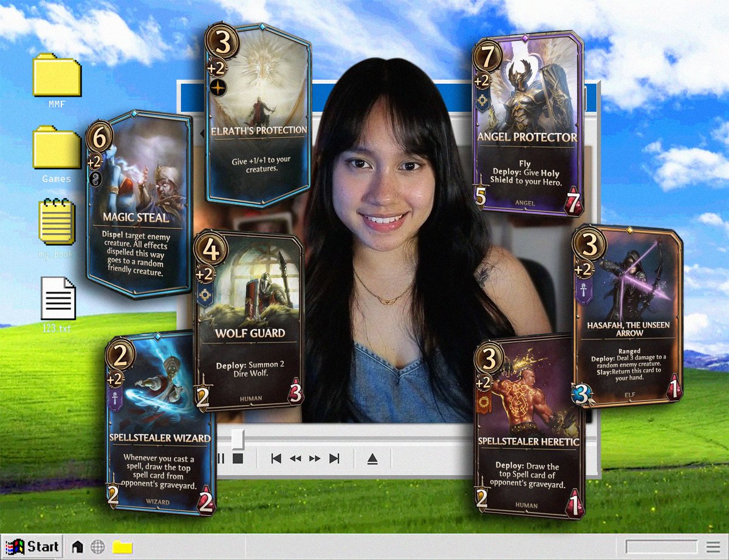Click the home icon in the taskbar
729x560 pixels.
(78, 547)
